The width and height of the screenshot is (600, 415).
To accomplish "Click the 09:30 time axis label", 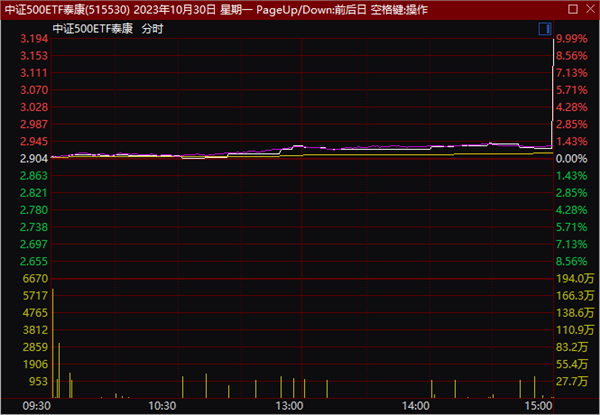I will (x=35, y=406).
